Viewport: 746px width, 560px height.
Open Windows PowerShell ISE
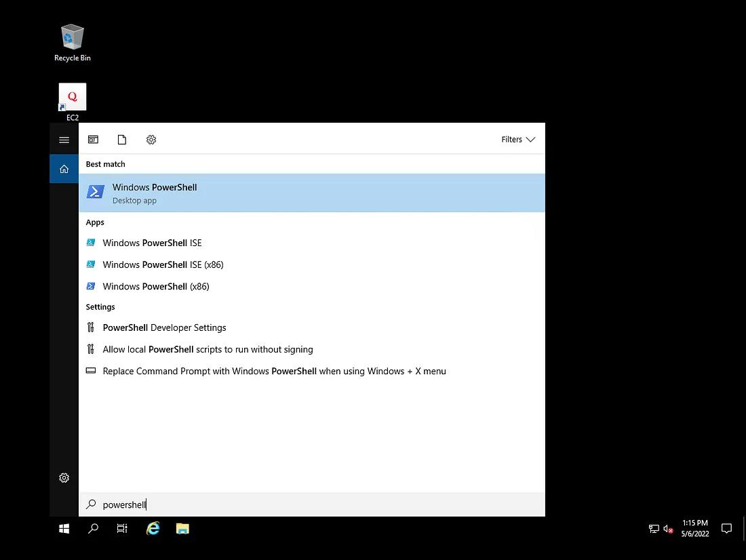[312, 243]
